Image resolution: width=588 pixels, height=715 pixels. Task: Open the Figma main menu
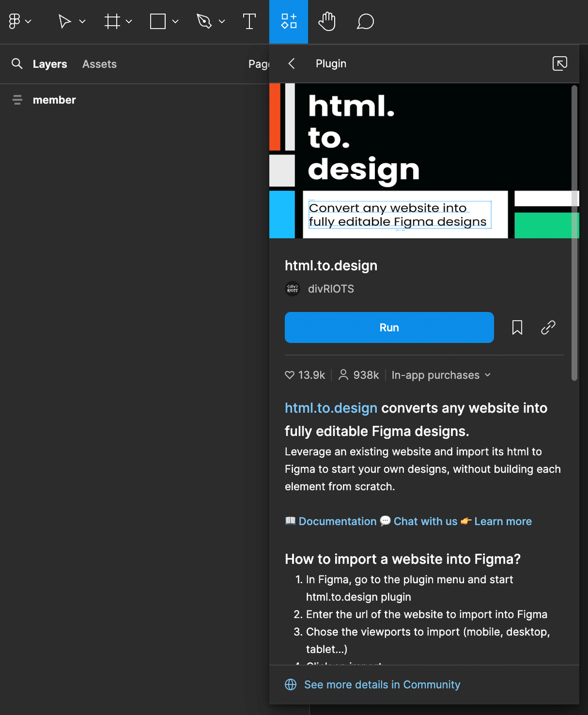[20, 22]
